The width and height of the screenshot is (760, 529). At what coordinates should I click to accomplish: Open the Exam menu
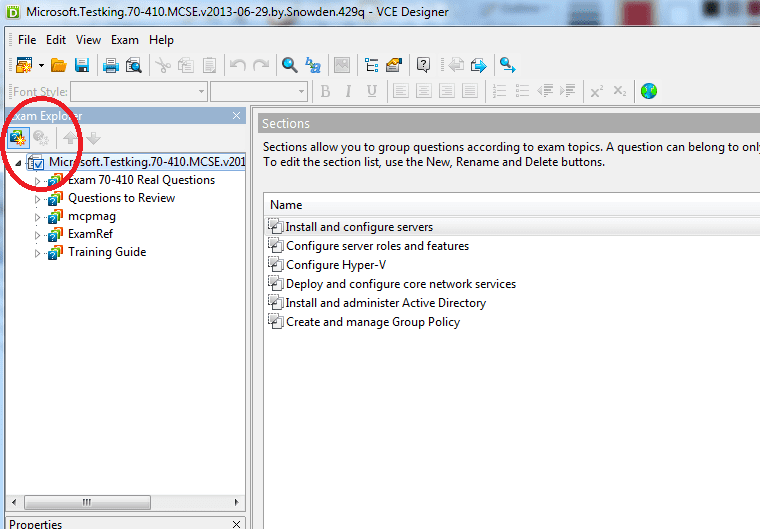125,40
